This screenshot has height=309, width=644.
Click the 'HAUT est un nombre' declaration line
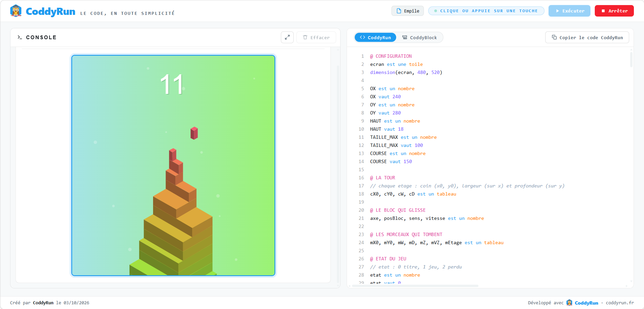(x=395, y=121)
